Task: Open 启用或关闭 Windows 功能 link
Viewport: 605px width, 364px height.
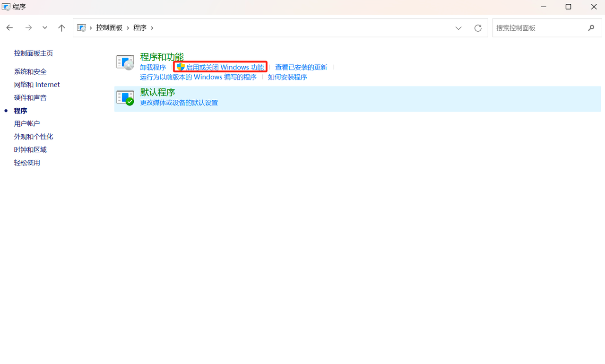Action: pyautogui.click(x=225, y=67)
